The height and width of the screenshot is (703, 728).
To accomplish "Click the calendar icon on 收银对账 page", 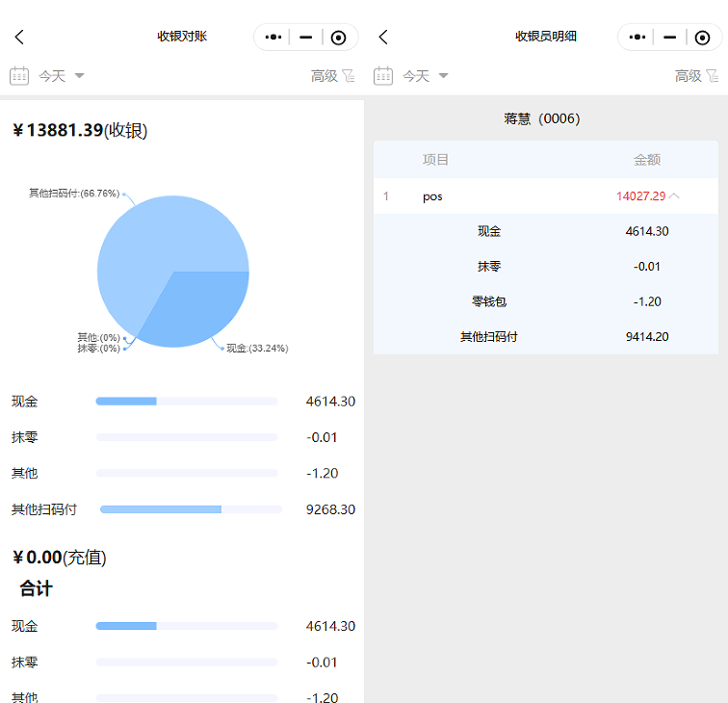I will [x=19, y=76].
